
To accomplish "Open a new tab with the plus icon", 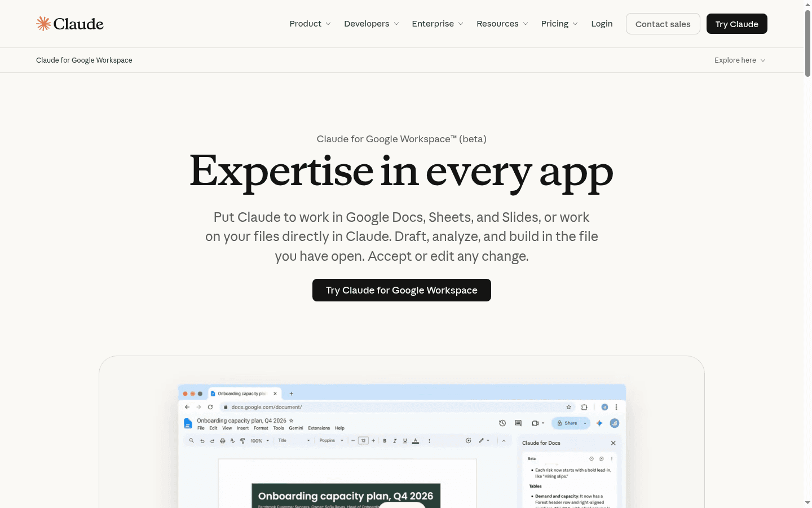I will pyautogui.click(x=292, y=393).
